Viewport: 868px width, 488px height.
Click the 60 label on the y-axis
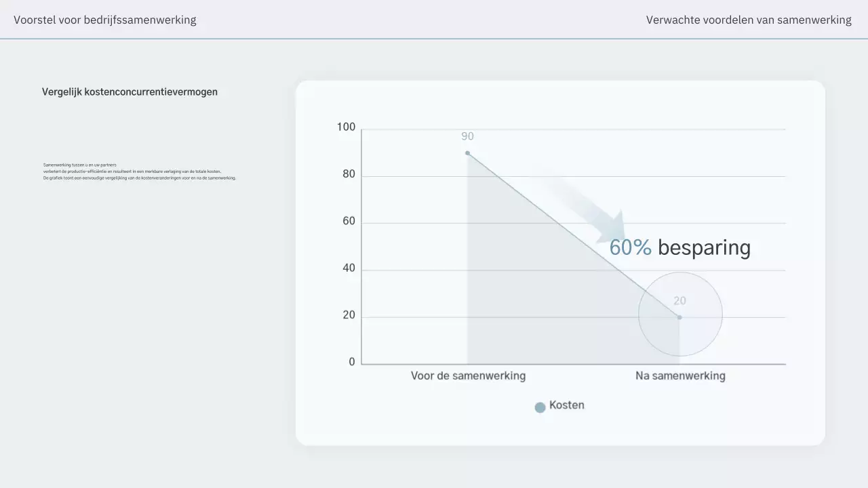(349, 222)
